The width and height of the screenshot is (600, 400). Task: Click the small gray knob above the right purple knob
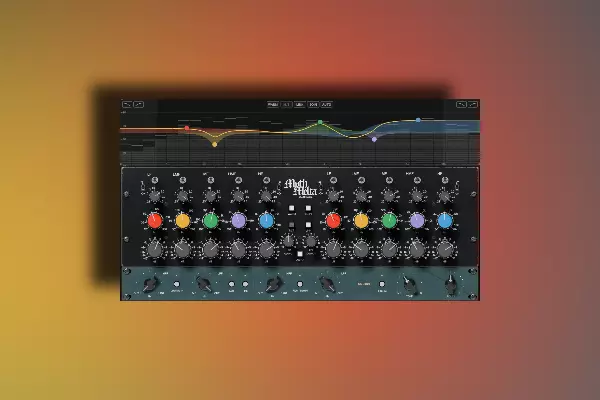coord(417,196)
